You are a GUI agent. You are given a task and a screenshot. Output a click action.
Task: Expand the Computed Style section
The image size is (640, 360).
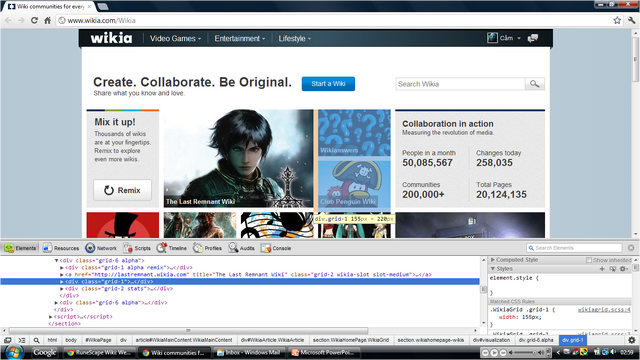493,260
